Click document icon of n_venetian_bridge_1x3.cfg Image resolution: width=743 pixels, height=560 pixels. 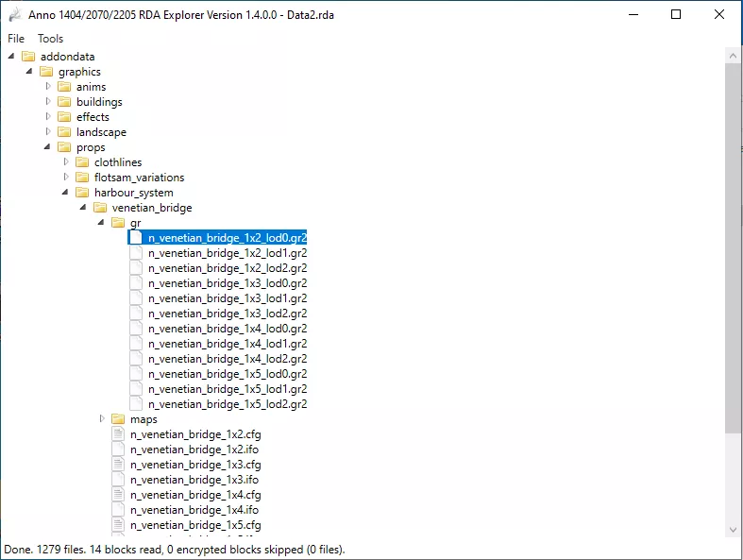point(118,465)
